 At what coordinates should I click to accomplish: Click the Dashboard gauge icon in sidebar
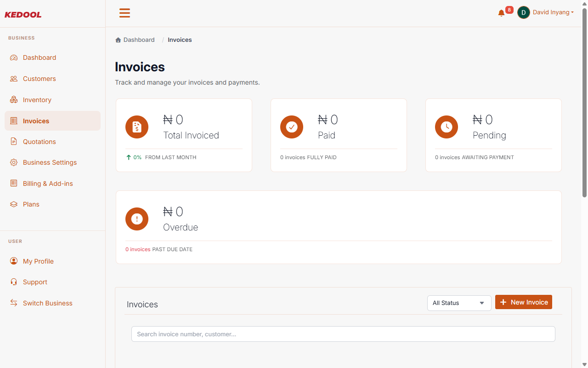14,57
